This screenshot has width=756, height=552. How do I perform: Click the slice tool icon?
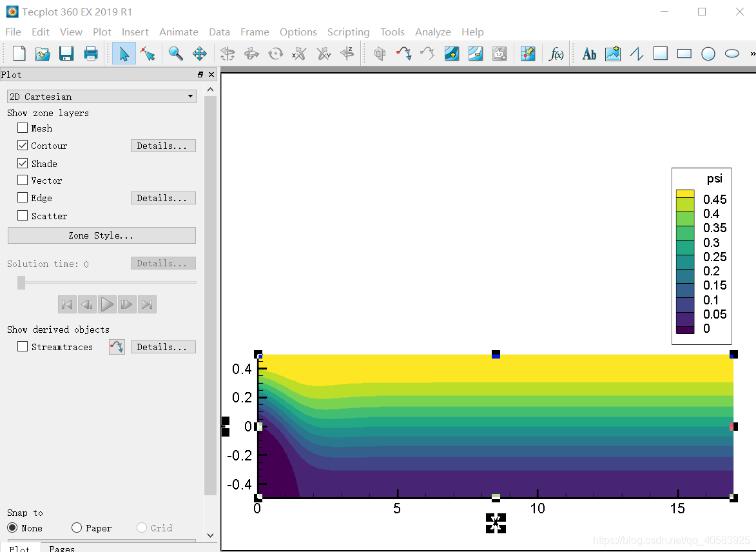[380, 53]
